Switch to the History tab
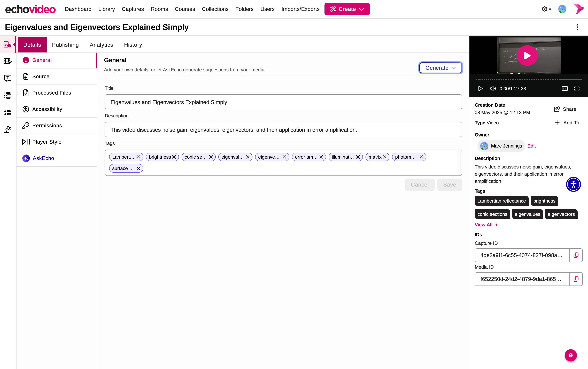 tap(133, 45)
